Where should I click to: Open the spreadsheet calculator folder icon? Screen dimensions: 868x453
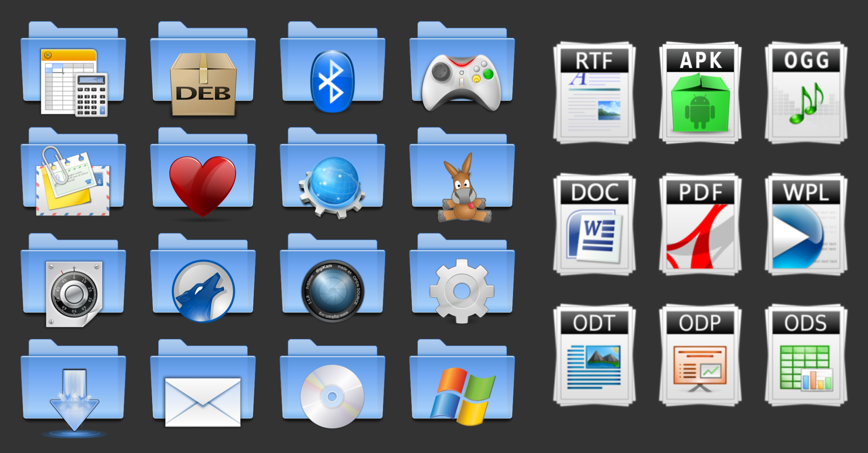point(73,69)
